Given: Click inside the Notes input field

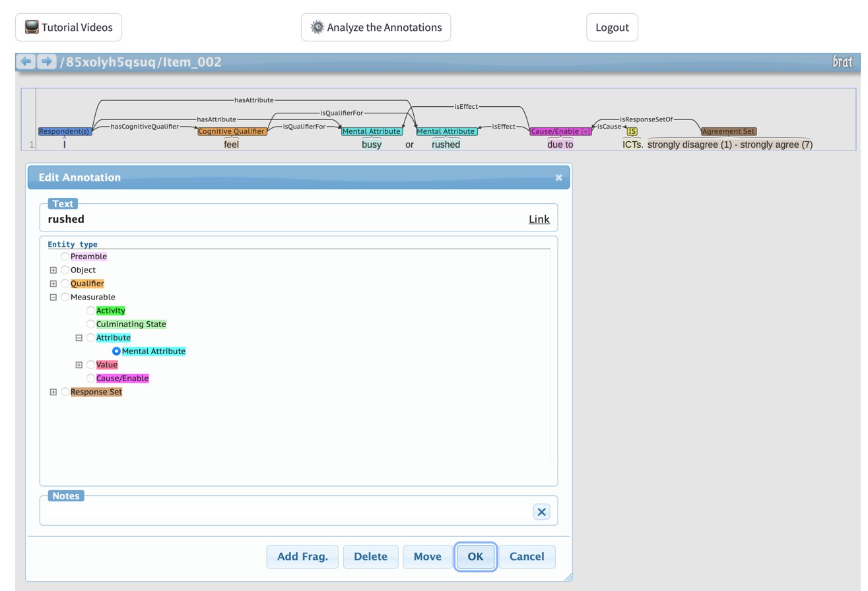Looking at the screenshot, I should 289,512.
